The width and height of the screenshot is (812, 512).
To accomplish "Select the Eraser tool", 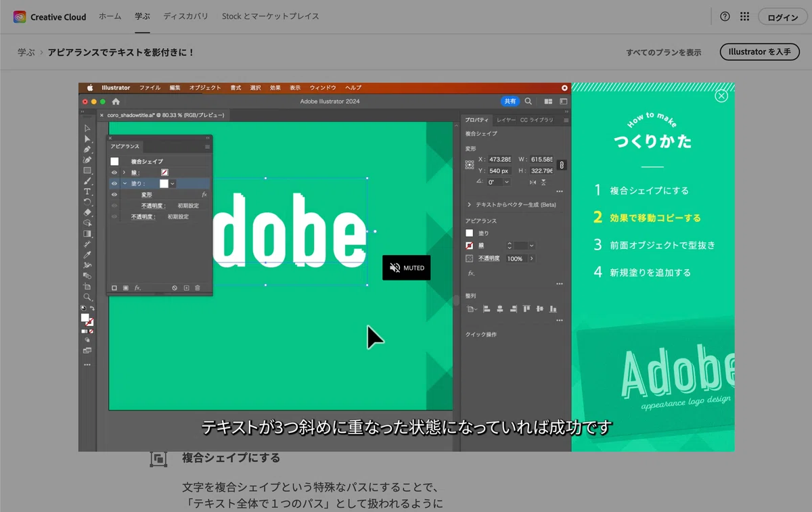I will pyautogui.click(x=87, y=212).
